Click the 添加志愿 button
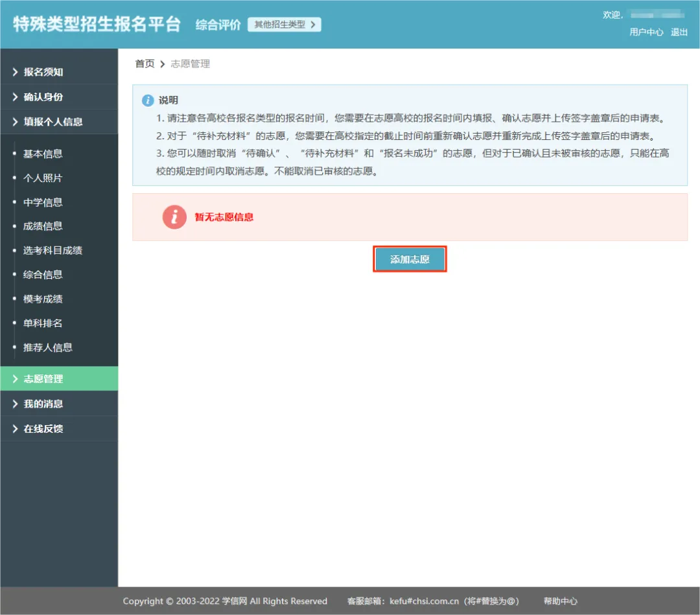The width and height of the screenshot is (700, 615). coord(410,259)
